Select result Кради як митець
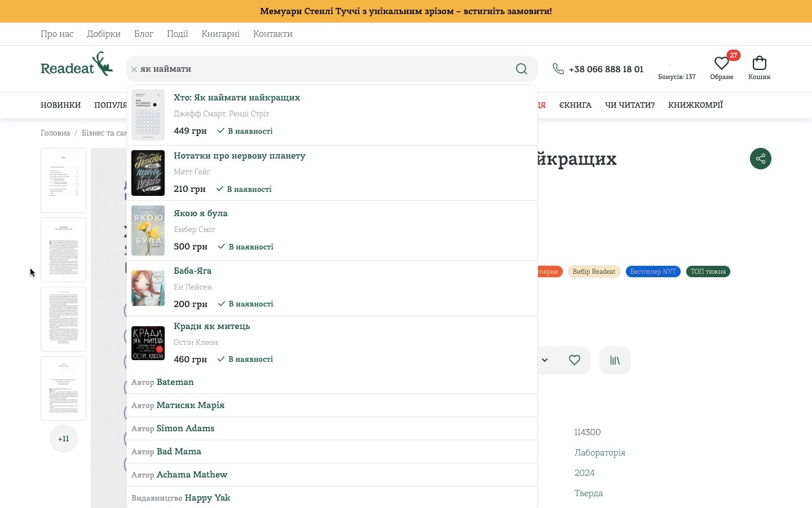 [x=211, y=326]
